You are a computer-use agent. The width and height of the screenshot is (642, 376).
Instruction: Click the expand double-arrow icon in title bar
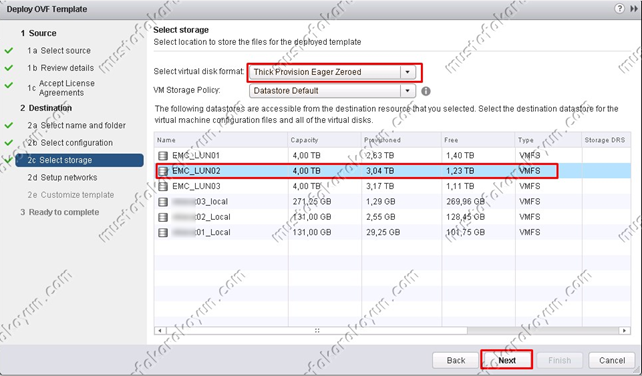coord(634,9)
